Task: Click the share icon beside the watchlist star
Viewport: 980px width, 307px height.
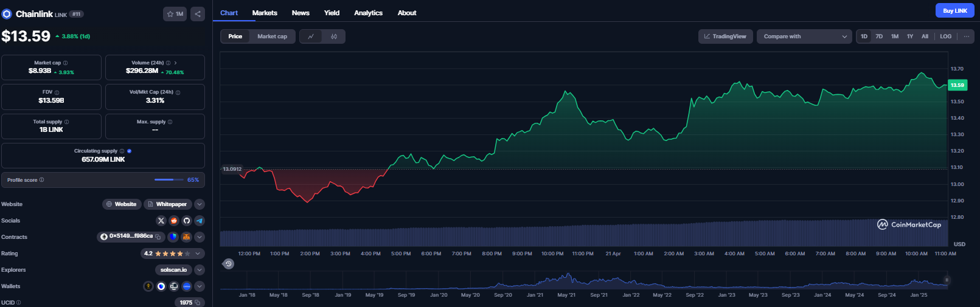Action: pos(198,14)
